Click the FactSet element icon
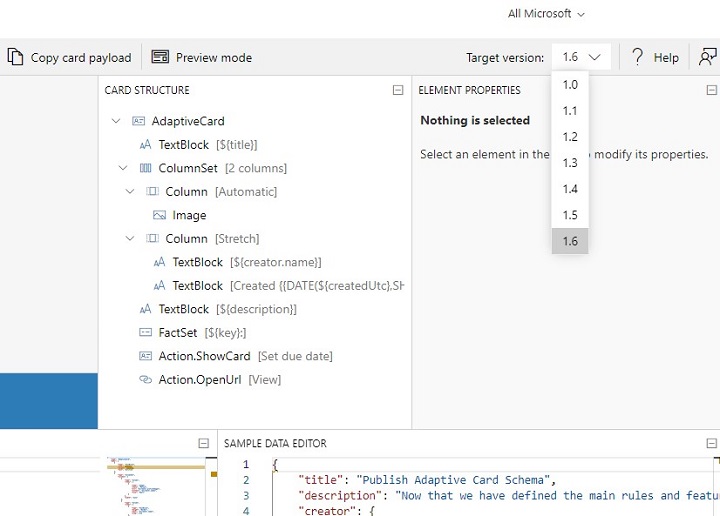The height and width of the screenshot is (516, 720). click(x=146, y=333)
